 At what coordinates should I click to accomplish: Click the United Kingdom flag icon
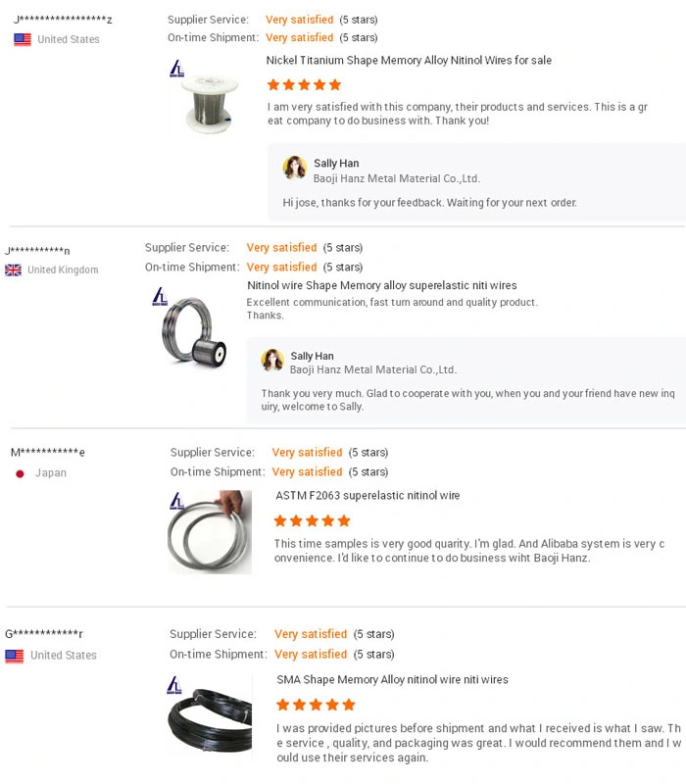point(13,270)
